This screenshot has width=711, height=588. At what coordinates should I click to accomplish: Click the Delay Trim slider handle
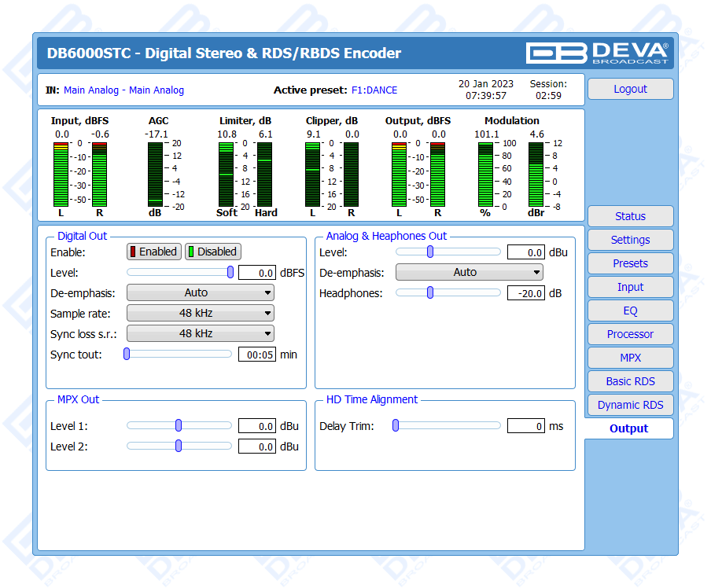point(396,425)
